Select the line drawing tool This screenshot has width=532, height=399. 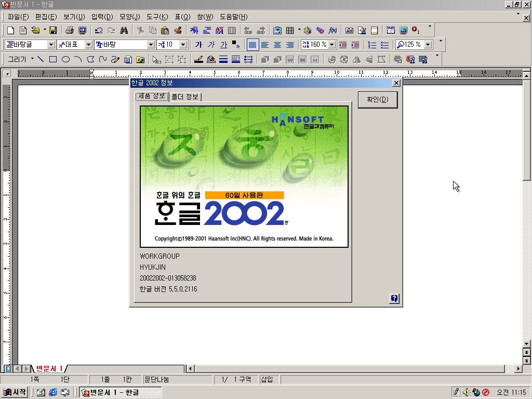tap(41, 59)
